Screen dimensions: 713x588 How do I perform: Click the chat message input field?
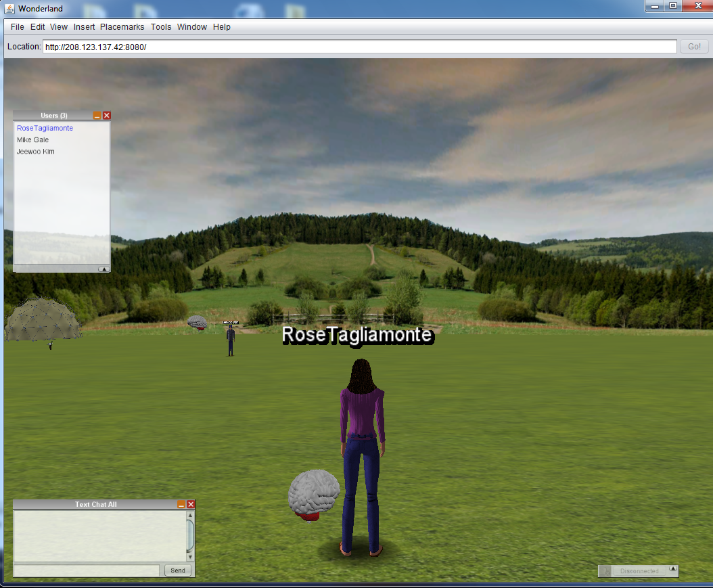pos(87,570)
